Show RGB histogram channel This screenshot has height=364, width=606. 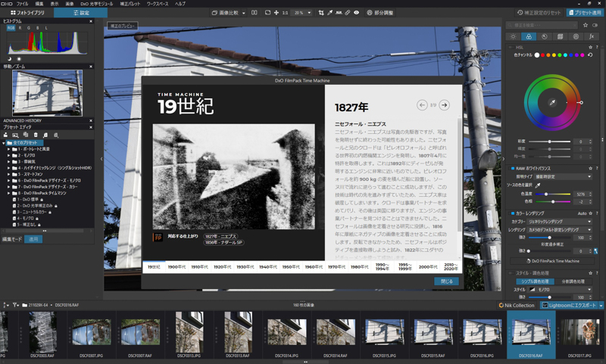point(11,28)
